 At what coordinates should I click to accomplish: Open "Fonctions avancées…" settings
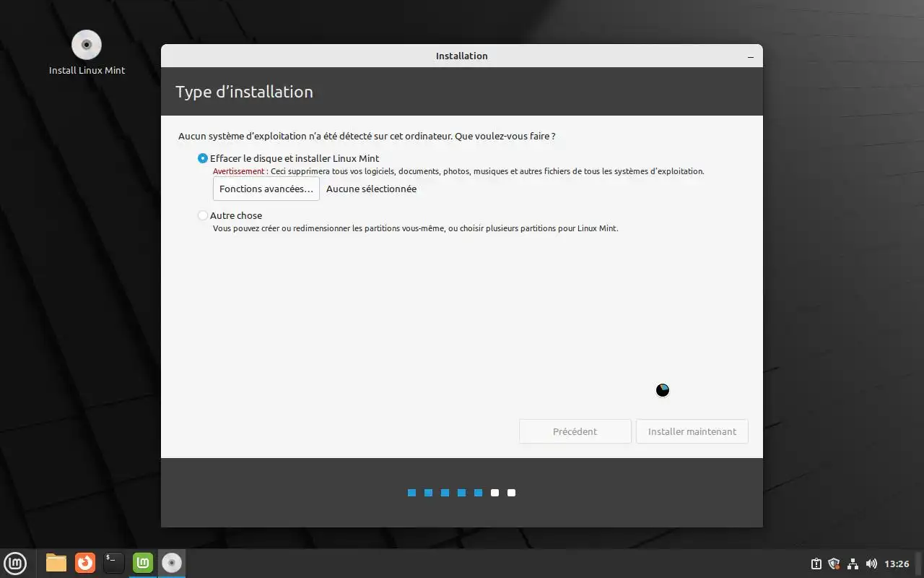(x=266, y=189)
